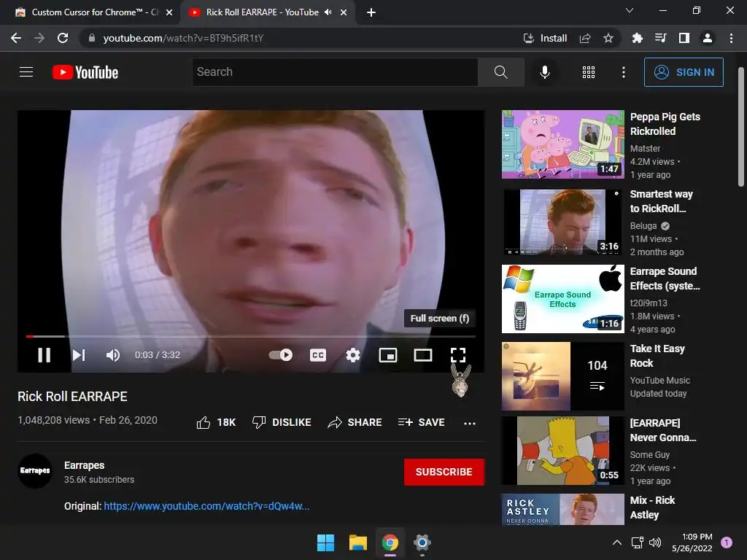Go back to previous page
747x560 pixels.
pyautogui.click(x=16, y=38)
